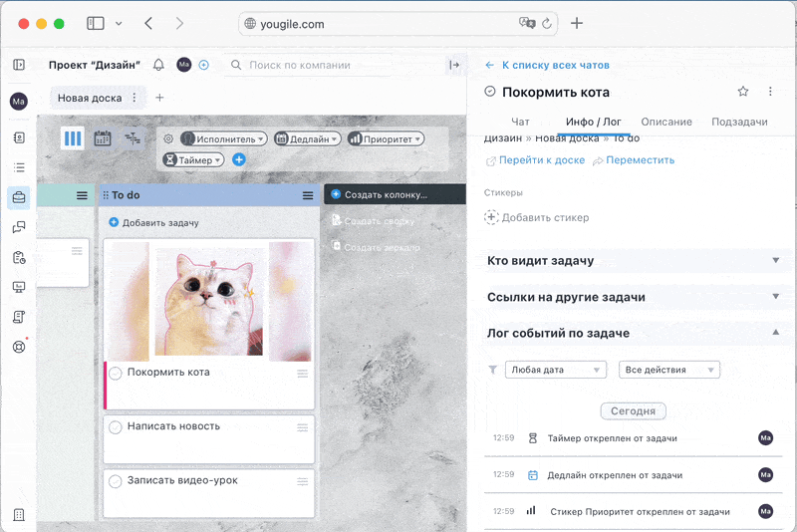
Task: Open task three-dot menu in chat panel
Action: (x=770, y=92)
